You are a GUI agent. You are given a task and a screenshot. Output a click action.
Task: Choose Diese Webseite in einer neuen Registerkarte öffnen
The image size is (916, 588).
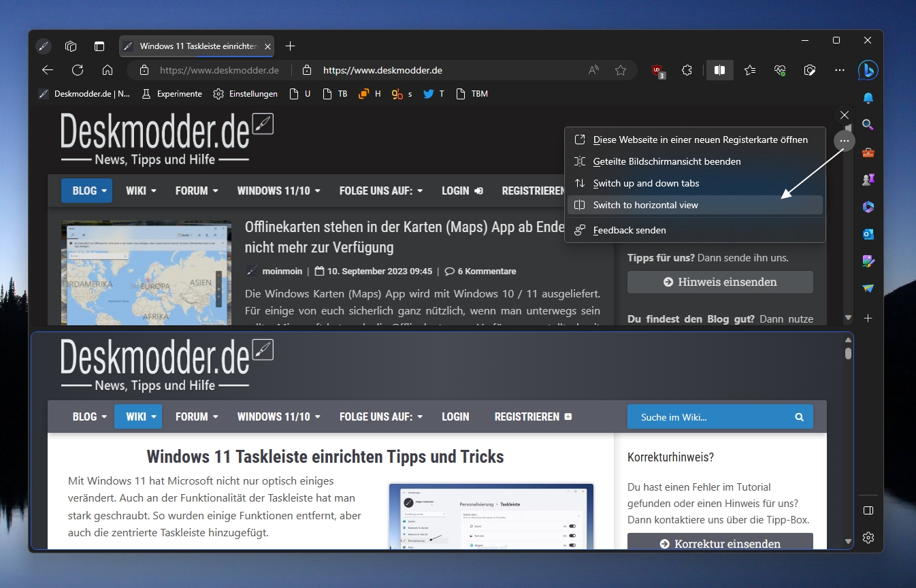pyautogui.click(x=695, y=140)
